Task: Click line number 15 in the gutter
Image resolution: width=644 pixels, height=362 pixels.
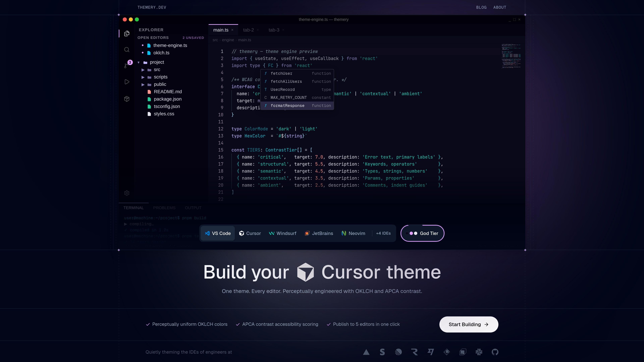Action: (x=221, y=150)
